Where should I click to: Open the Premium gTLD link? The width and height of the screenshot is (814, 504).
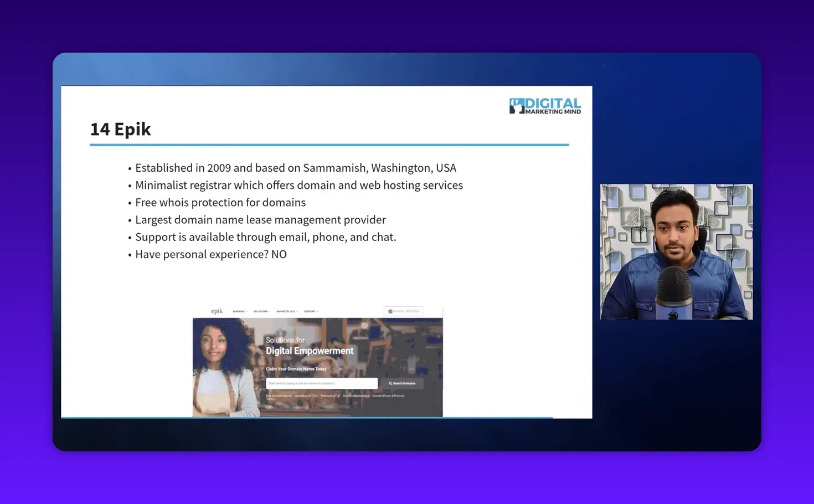(x=330, y=396)
